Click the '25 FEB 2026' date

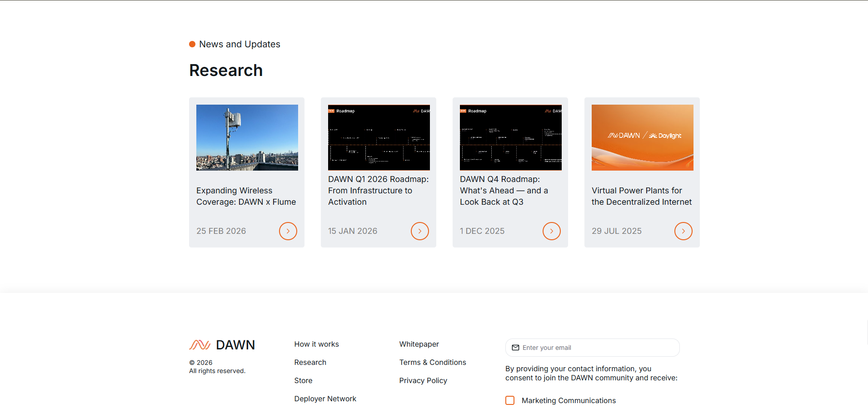coord(221,231)
